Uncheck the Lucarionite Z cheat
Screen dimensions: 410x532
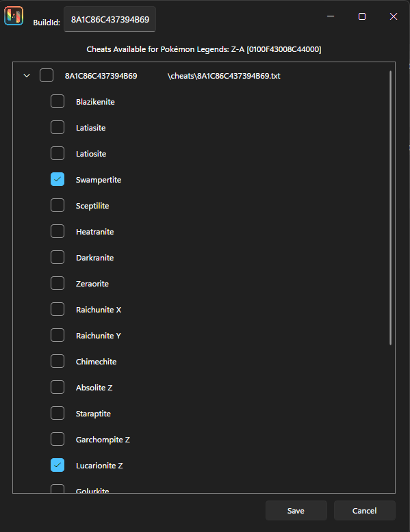(x=57, y=465)
